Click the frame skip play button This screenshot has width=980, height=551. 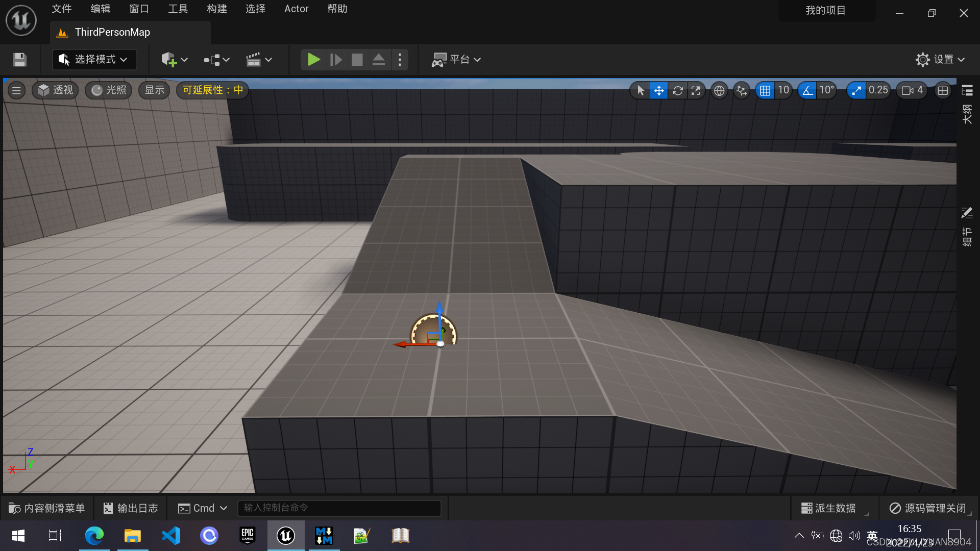pyautogui.click(x=336, y=60)
